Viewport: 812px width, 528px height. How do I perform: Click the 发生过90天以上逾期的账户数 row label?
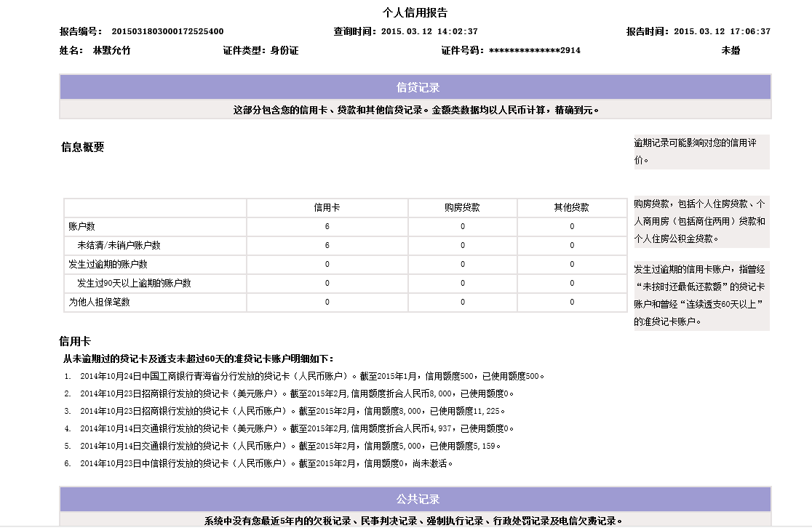(134, 283)
